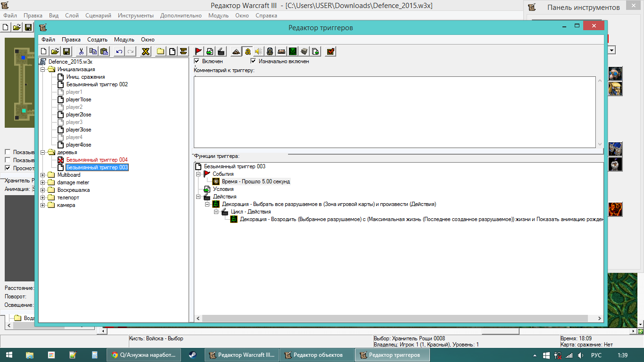Toggle the 'Включен' checkbox

(x=197, y=61)
